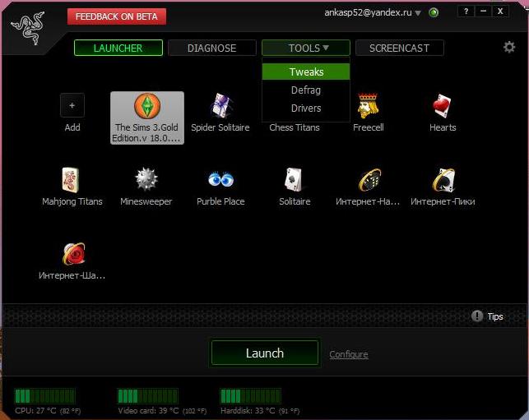Click the green online status indicator

coord(434,13)
